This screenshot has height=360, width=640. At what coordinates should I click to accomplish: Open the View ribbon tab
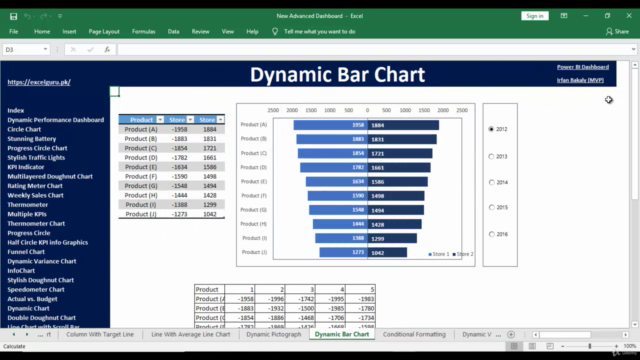228,31
